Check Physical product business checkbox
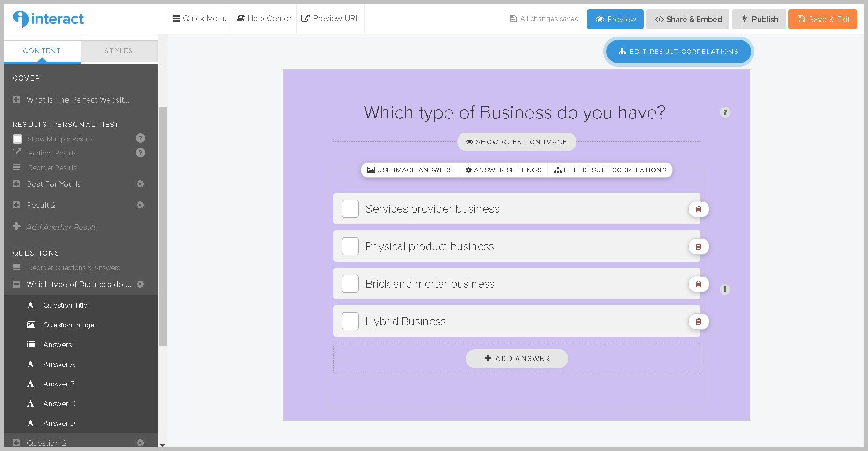868x451 pixels. pyautogui.click(x=350, y=246)
